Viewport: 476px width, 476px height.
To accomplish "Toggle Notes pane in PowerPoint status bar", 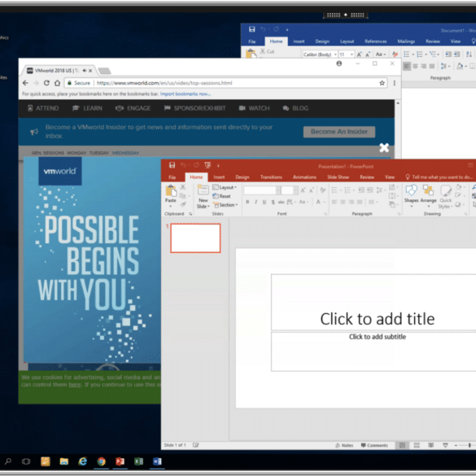I will point(344,445).
